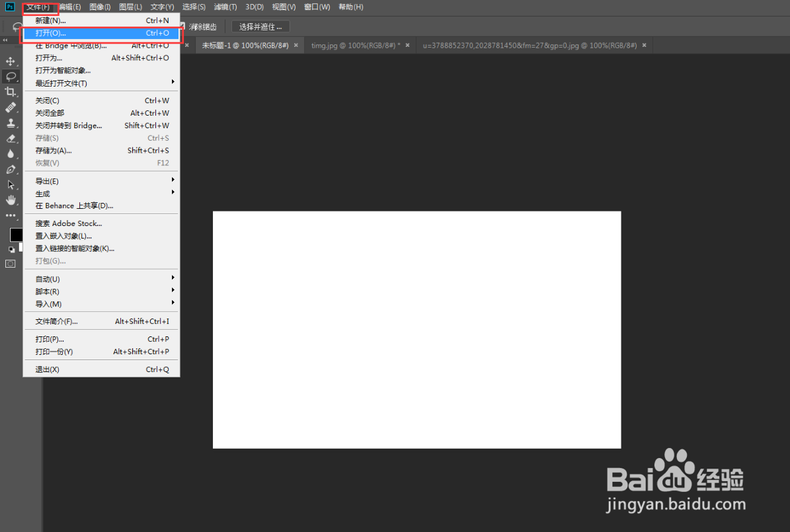Choose 退出(X) menu entry
The image size is (790, 532).
coord(101,369)
